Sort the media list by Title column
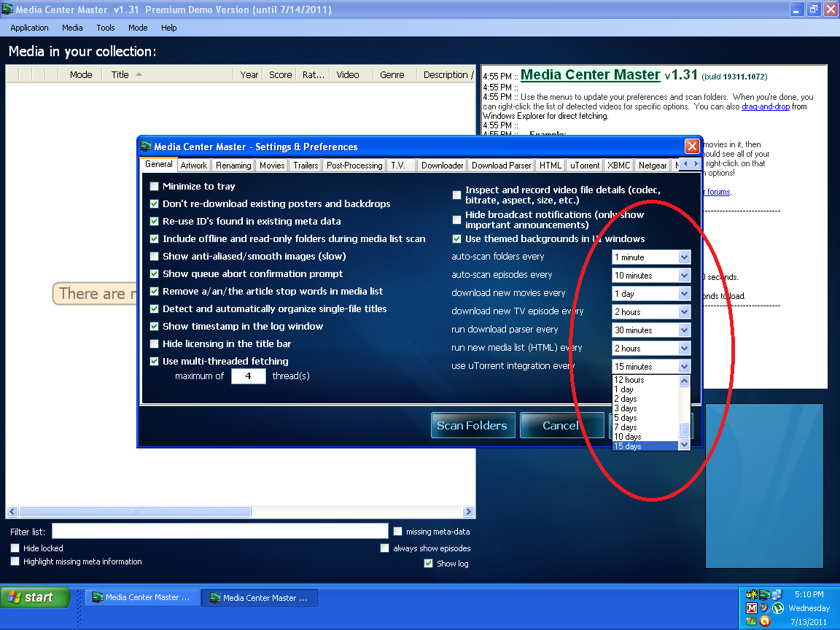The image size is (840, 630). [167, 74]
